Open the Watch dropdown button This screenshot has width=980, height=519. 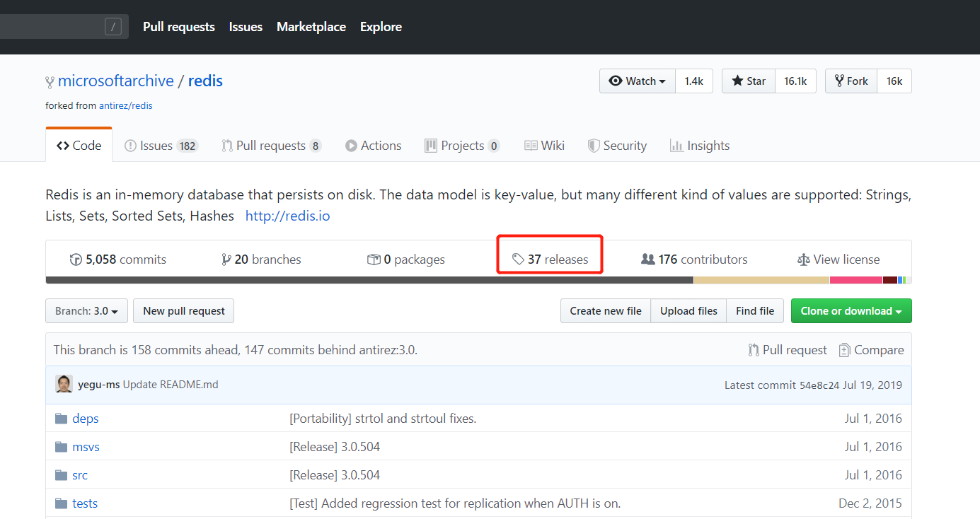[638, 81]
